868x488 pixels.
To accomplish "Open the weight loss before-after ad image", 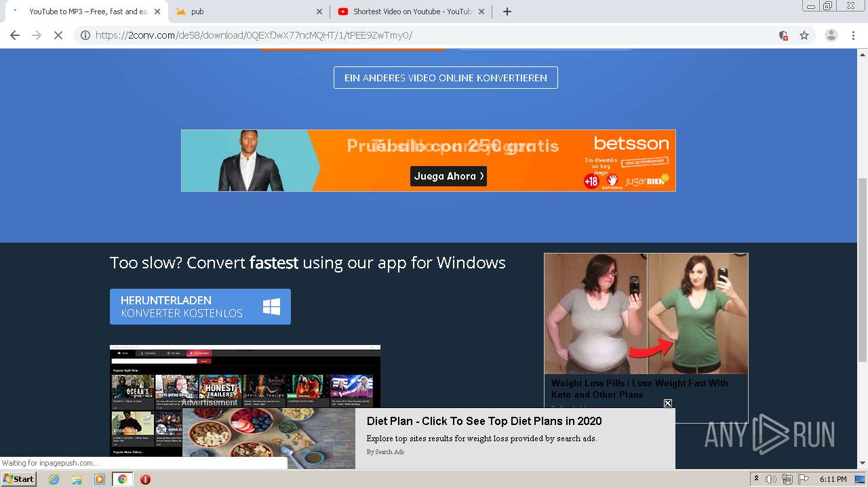I will pyautogui.click(x=646, y=313).
